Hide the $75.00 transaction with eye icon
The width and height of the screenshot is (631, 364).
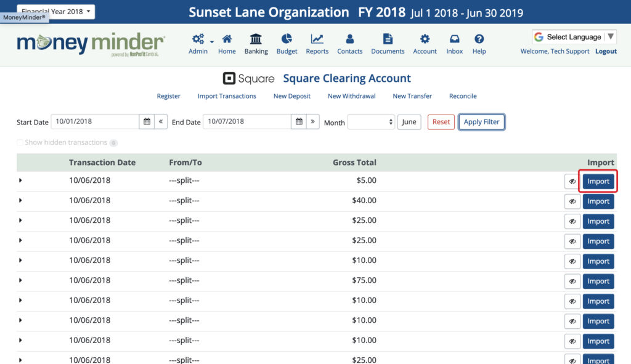[x=572, y=281]
